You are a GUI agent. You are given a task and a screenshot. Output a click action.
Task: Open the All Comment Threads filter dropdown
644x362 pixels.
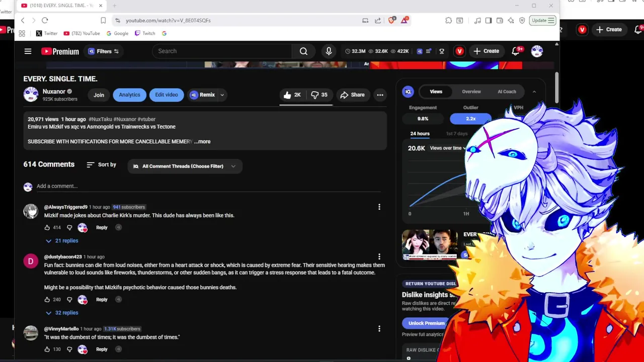185,166
